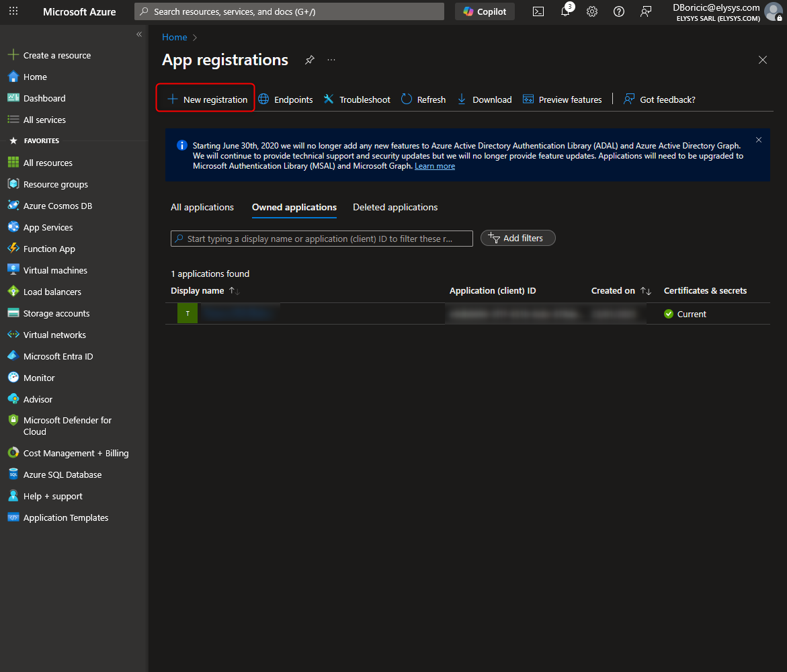Open Cloud Shell from the top bar
The width and height of the screenshot is (787, 672).
tap(538, 11)
